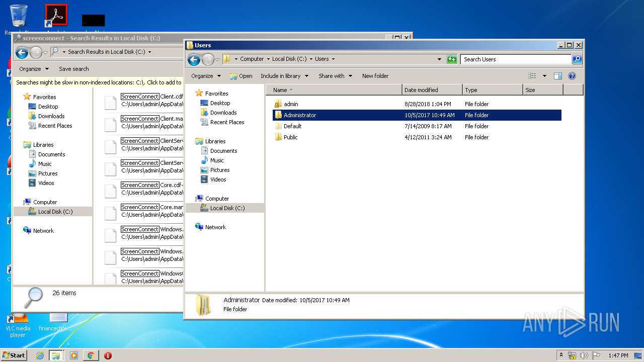Image resolution: width=644 pixels, height=362 pixels.
Task: Click Local Disk (C:) in the address breadcrumb
Action: click(x=289, y=59)
